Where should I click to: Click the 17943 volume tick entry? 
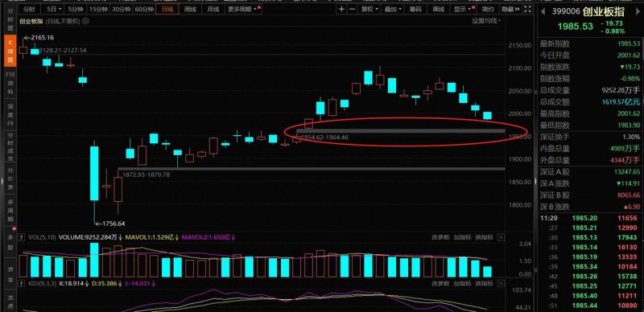click(628, 237)
